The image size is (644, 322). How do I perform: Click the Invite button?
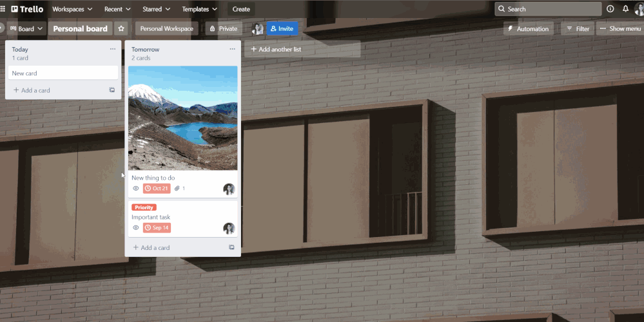(282, 29)
